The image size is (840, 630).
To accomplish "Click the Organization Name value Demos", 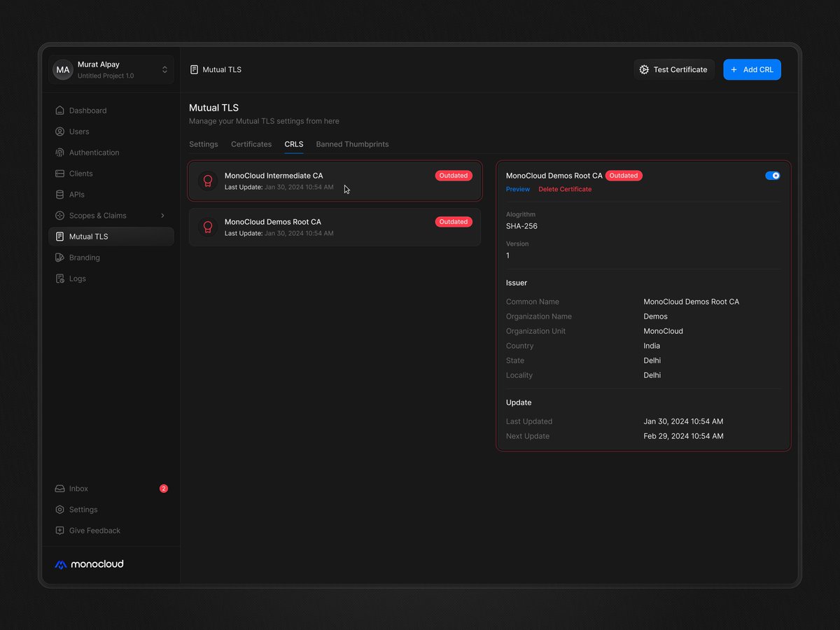I will tap(656, 316).
